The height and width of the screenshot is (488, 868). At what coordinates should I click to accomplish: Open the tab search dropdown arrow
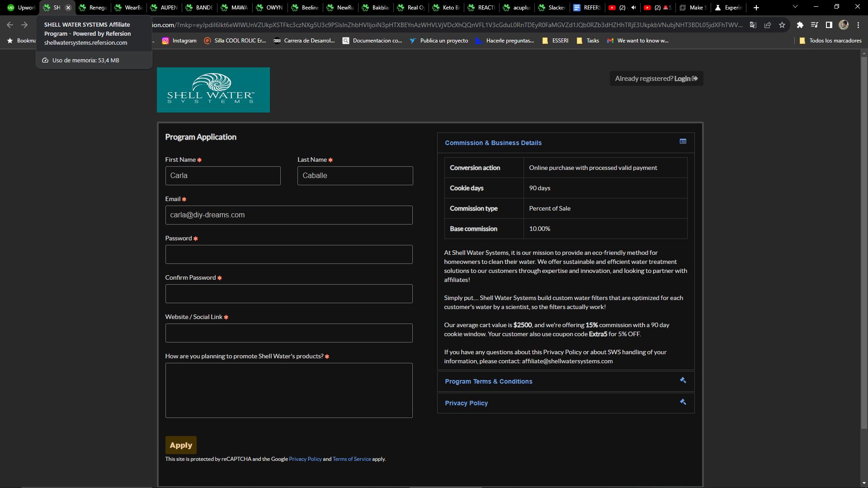pos(795,7)
